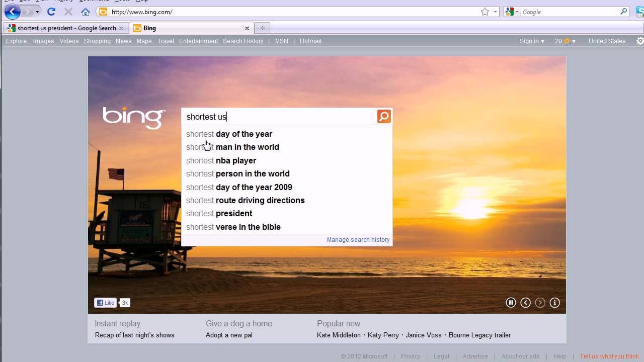This screenshot has width=644, height=362.
Task: Open the address bar history dropdown arrow
Action: pos(495,12)
